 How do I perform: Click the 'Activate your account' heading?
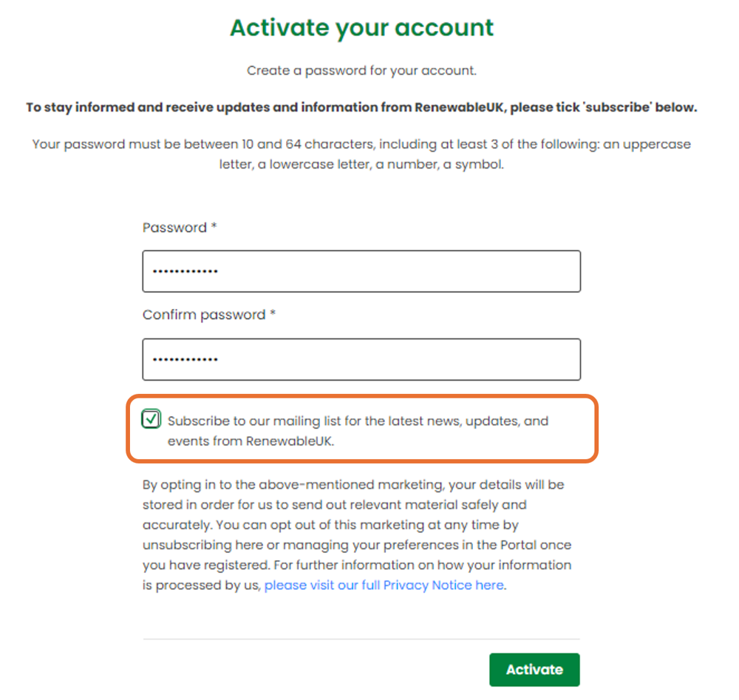pyautogui.click(x=361, y=28)
